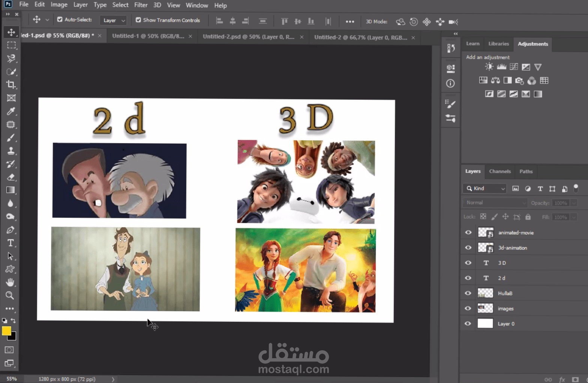Select the Horizontal Type tool

coord(11,243)
